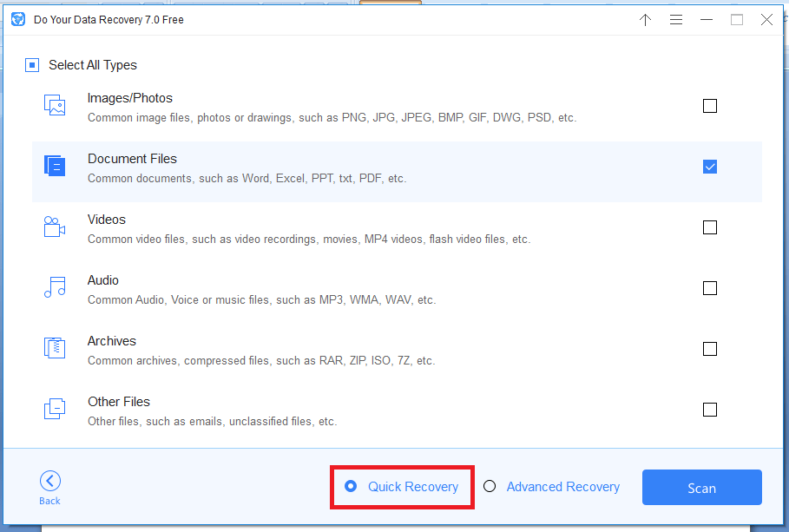Click the Do Your Data Recovery app logo
The image size is (789, 532).
coord(18,20)
